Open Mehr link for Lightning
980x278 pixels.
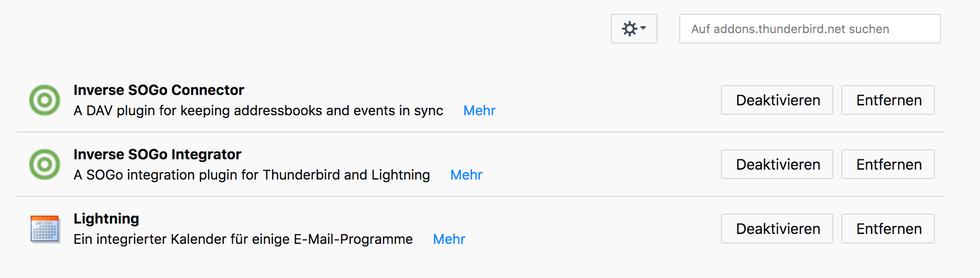click(449, 239)
